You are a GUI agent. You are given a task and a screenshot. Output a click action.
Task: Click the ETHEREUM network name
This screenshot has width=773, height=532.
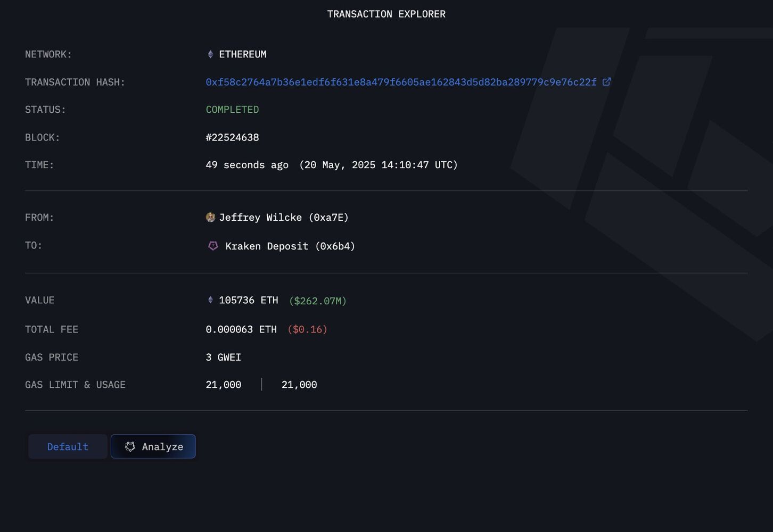(x=243, y=54)
